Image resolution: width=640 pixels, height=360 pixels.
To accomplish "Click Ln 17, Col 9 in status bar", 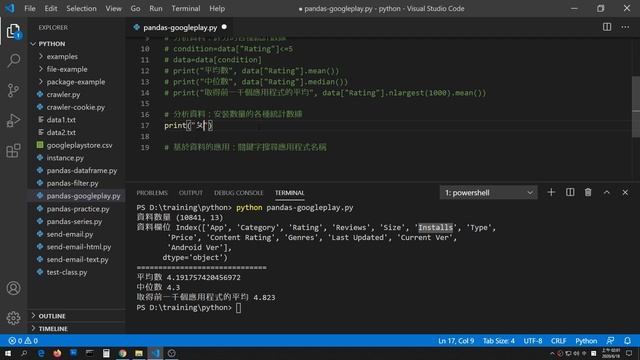I will coord(456,340).
